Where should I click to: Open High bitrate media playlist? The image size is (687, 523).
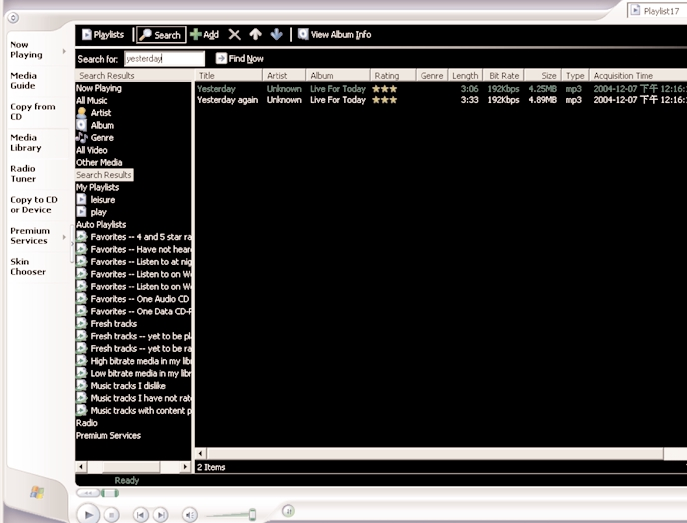(x=134, y=361)
